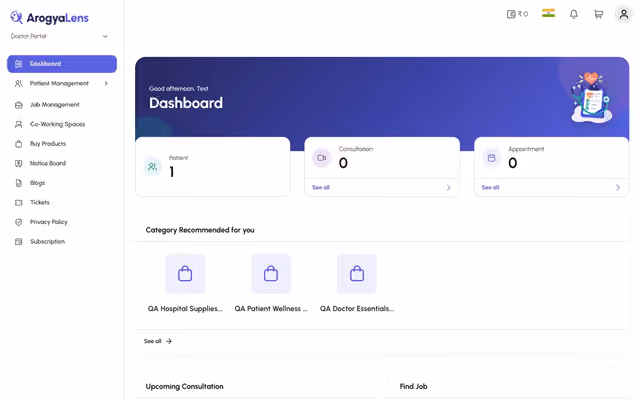Click the Good afternoon, Test greeting

[179, 88]
